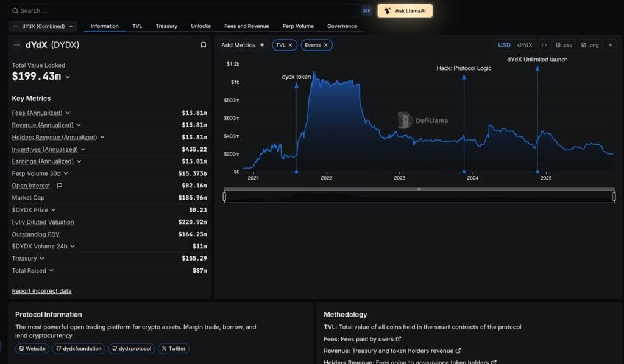Click the external link icon after Revenue methodology
624x364 pixels.
click(x=458, y=351)
